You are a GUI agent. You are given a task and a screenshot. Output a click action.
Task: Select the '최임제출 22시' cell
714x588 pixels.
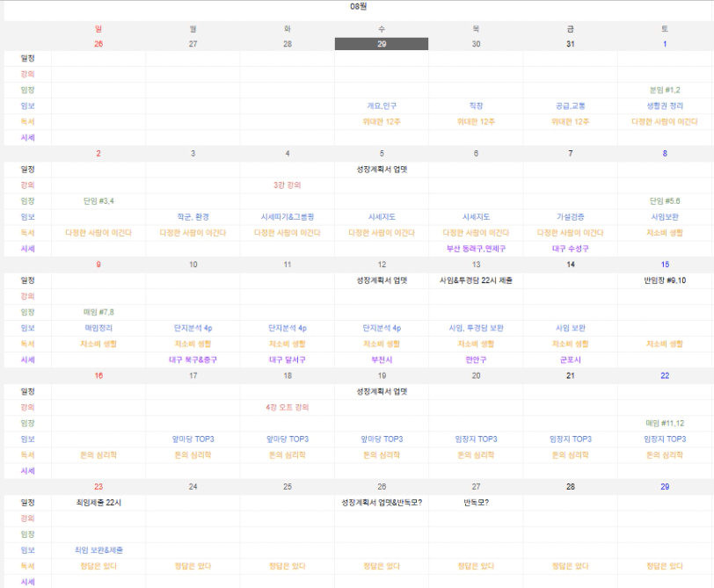(98, 503)
